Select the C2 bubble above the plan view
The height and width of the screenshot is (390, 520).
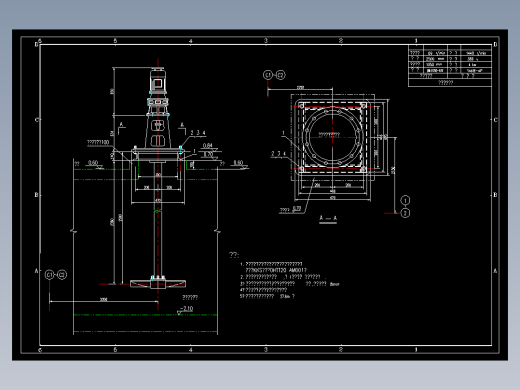click(x=281, y=75)
